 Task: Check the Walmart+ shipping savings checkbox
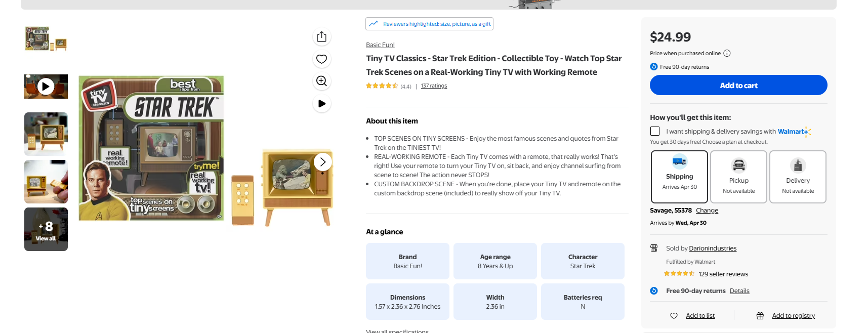tap(655, 131)
